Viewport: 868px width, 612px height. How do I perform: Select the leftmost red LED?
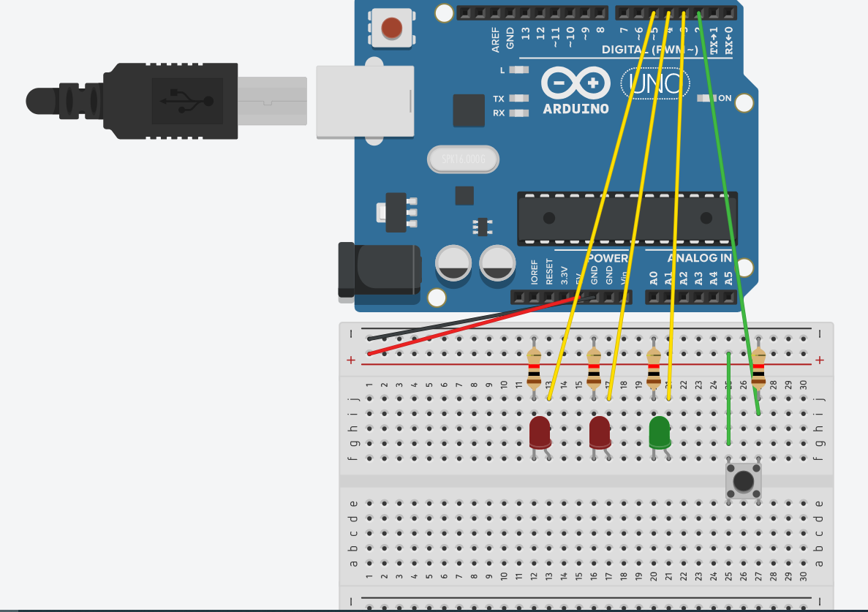(540, 432)
